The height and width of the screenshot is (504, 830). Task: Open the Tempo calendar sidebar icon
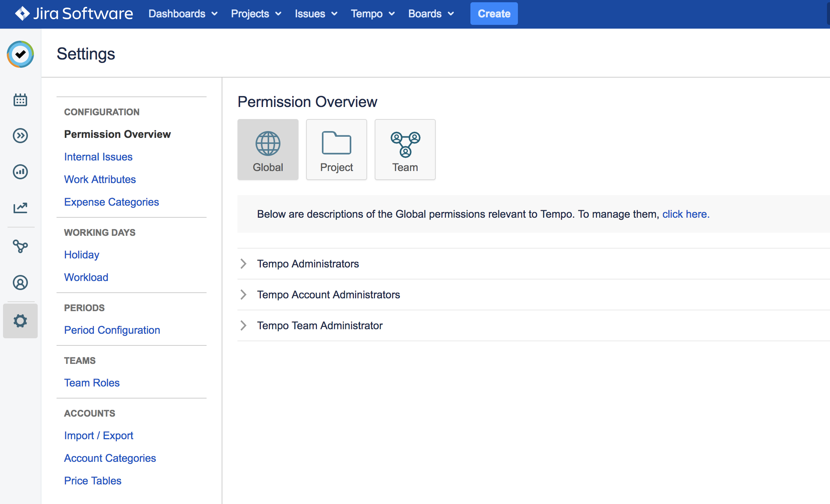[20, 100]
